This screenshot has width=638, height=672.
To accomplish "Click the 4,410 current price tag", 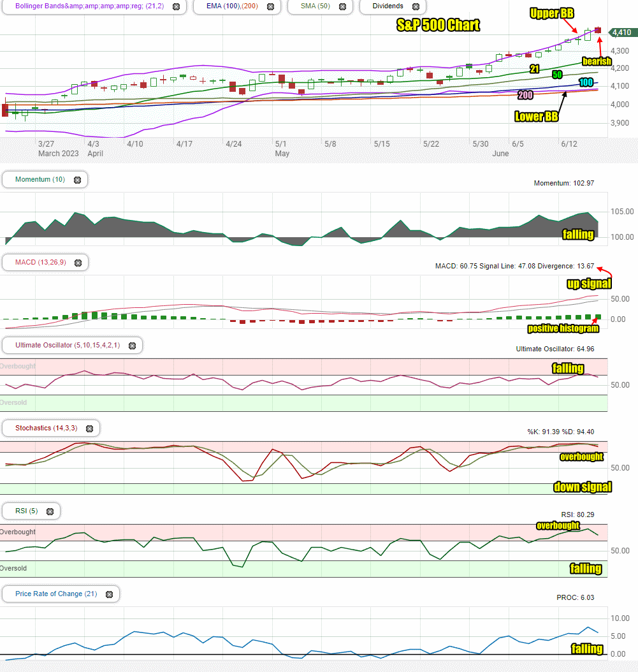I will pyautogui.click(x=621, y=33).
